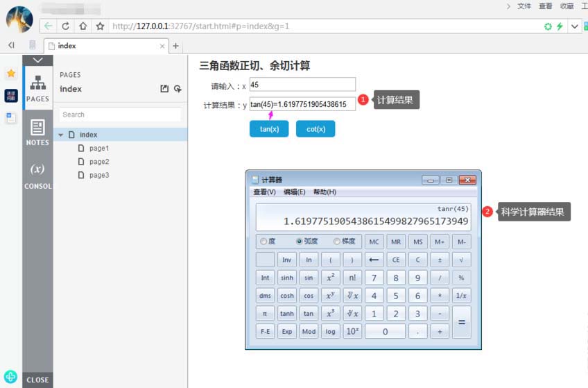Click the equals button in calculator

[462, 322]
